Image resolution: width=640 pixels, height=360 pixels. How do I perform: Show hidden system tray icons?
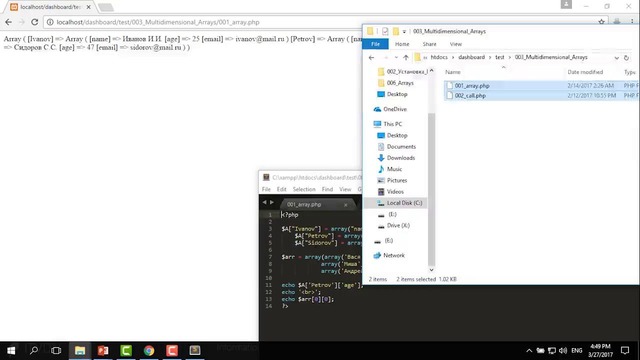pyautogui.click(x=529, y=351)
